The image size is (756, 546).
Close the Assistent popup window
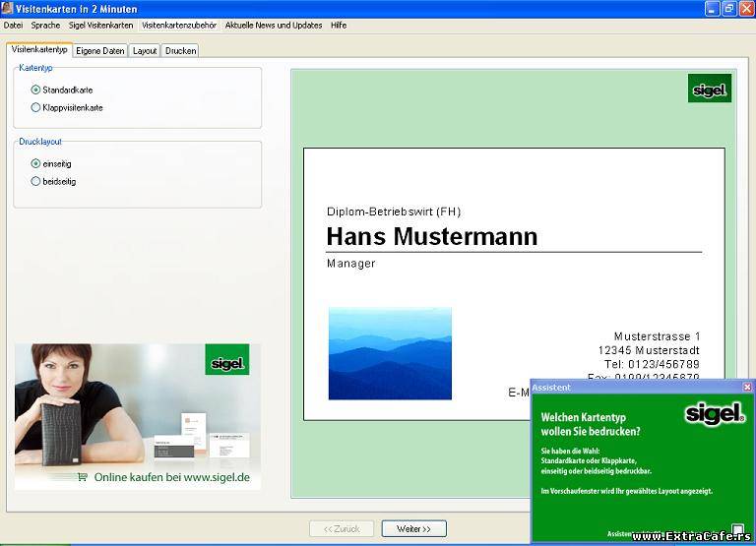click(747, 387)
